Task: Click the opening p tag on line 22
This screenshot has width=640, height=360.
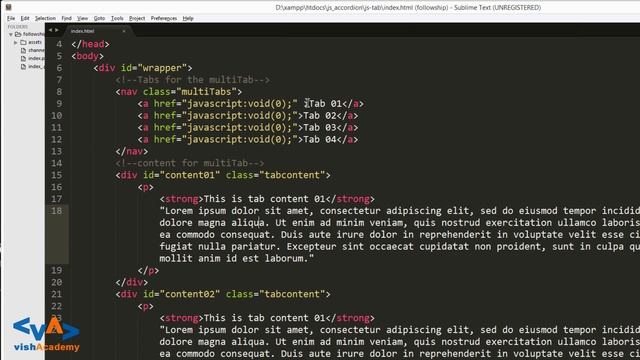Action: coord(145,306)
